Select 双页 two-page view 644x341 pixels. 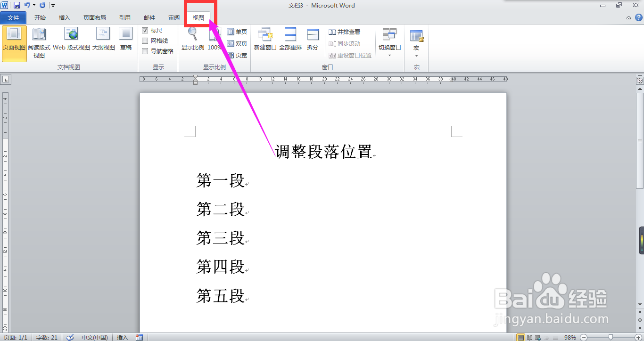tap(238, 43)
